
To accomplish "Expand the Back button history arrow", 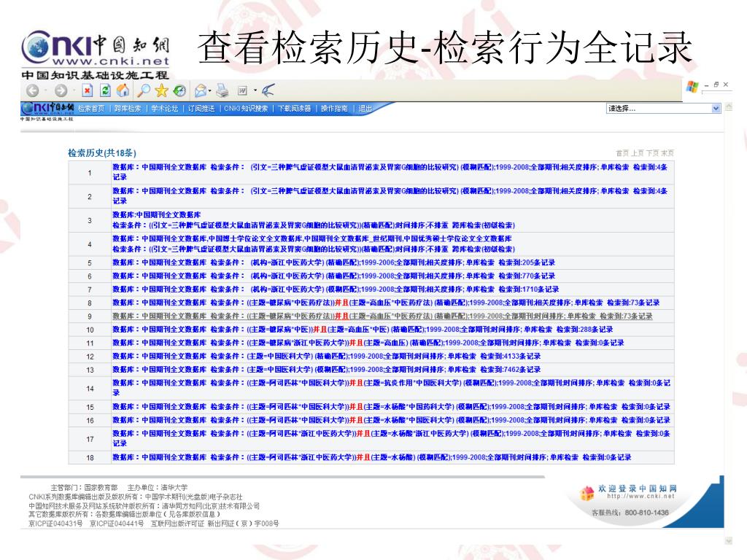I will [x=45, y=90].
